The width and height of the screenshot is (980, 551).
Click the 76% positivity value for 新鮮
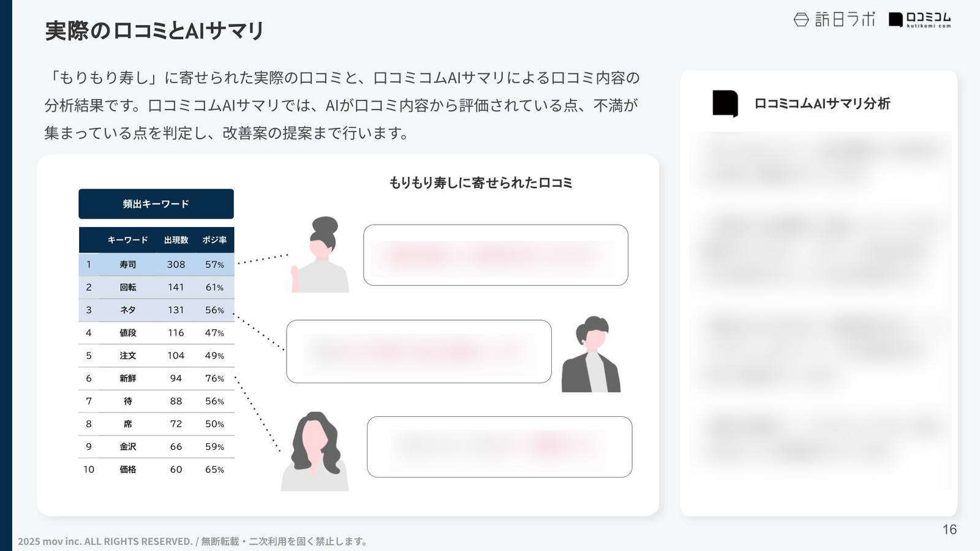[x=214, y=378]
